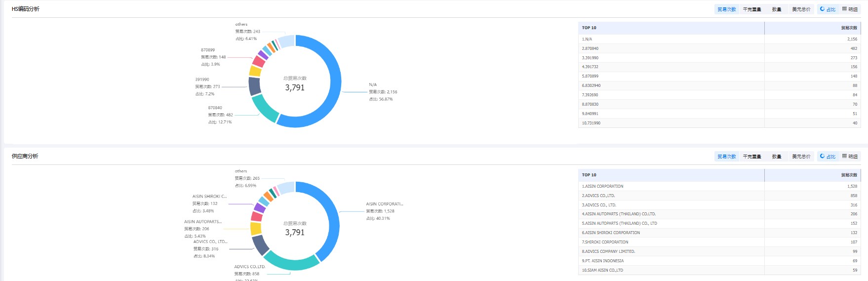The width and height of the screenshot is (868, 281).
Task: Open 9.PT. AISIN INDONESIA supplier row
Action: (719, 261)
